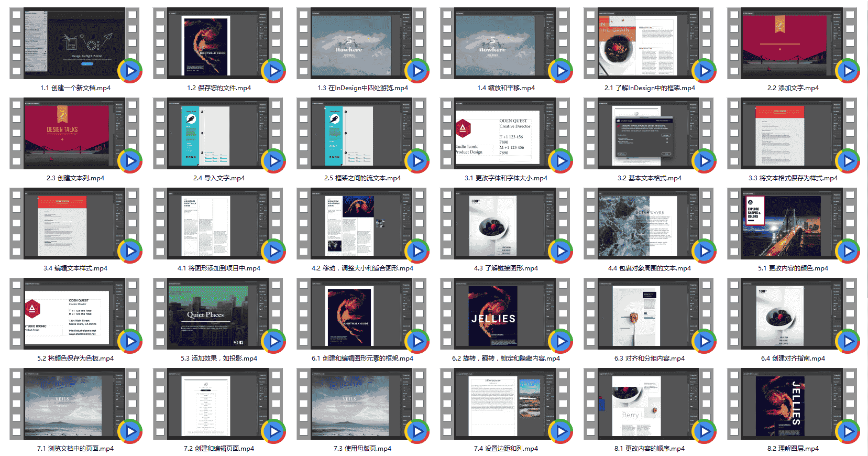Click the file name 7.2 创建和编辑页面.mp4
The width and height of the screenshot is (868, 456).
point(219,449)
